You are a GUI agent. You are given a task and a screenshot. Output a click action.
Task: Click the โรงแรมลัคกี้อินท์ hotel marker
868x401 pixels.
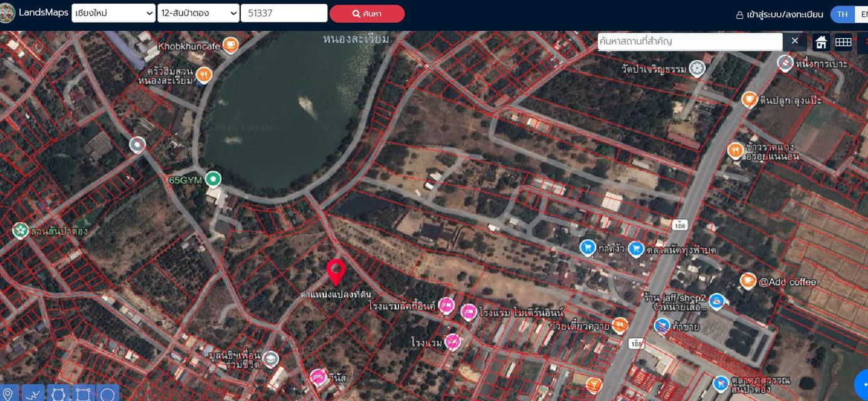pyautogui.click(x=446, y=305)
